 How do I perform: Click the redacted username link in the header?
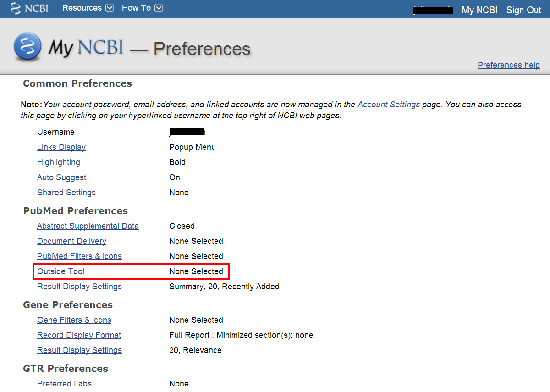[x=433, y=10]
